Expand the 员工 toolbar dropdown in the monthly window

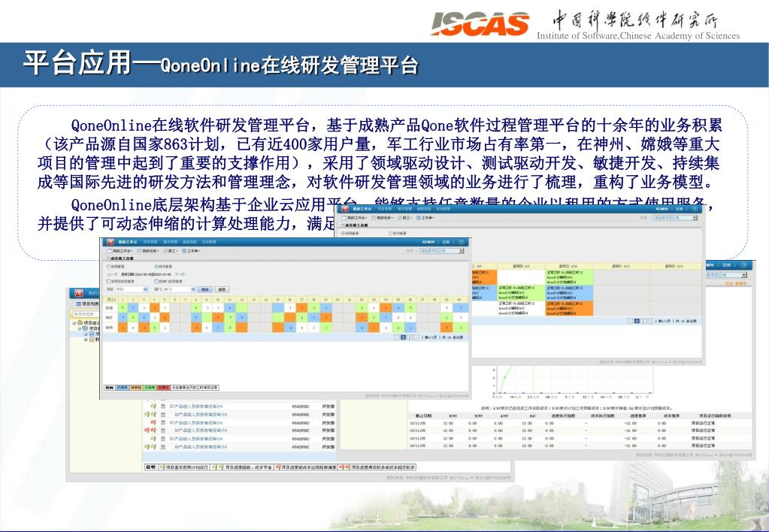click(x=171, y=251)
